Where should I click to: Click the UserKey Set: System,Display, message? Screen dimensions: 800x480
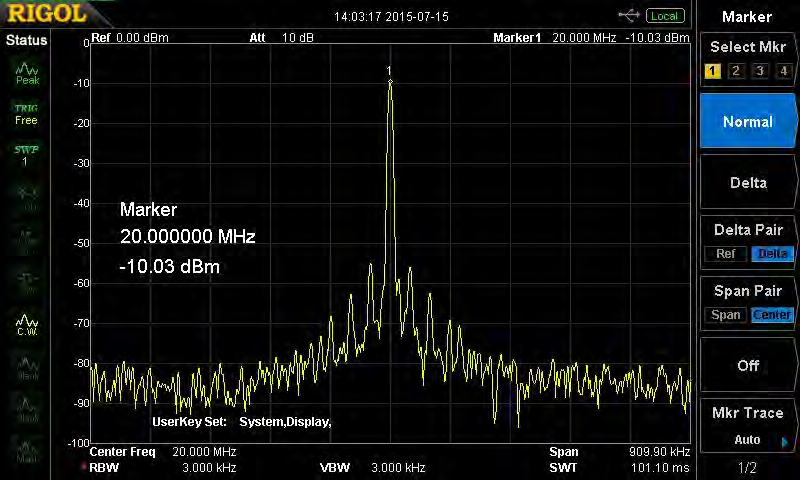click(x=242, y=422)
